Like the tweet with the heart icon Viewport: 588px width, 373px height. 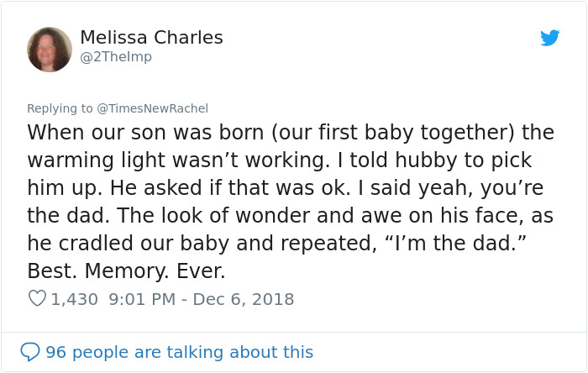pyautogui.click(x=36, y=298)
